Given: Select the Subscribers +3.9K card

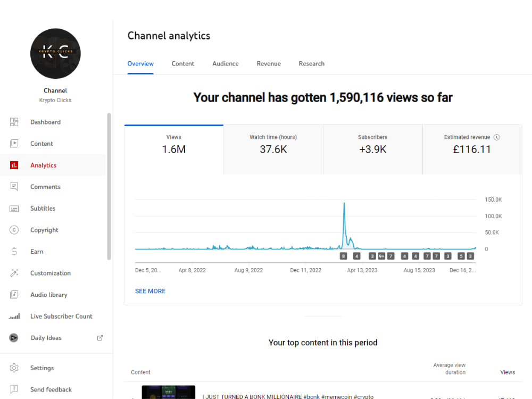Looking at the screenshot, I should tap(372, 149).
